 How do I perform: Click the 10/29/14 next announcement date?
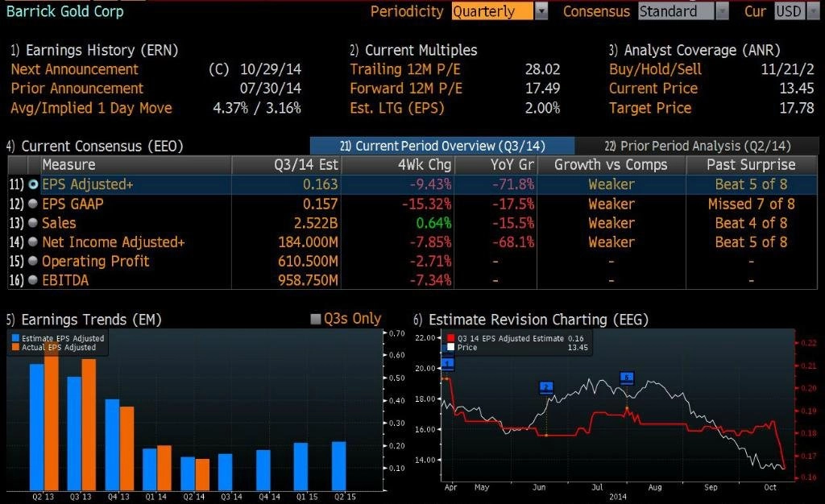click(271, 69)
